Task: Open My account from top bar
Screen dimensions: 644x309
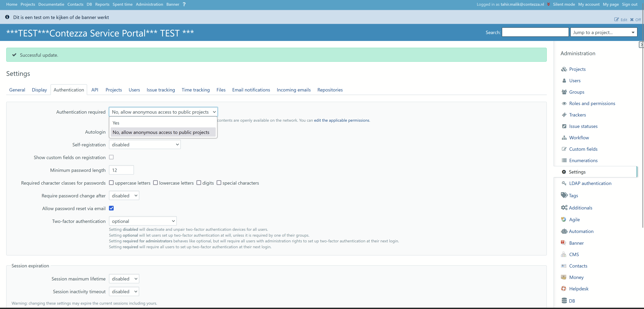Action: coord(589,4)
